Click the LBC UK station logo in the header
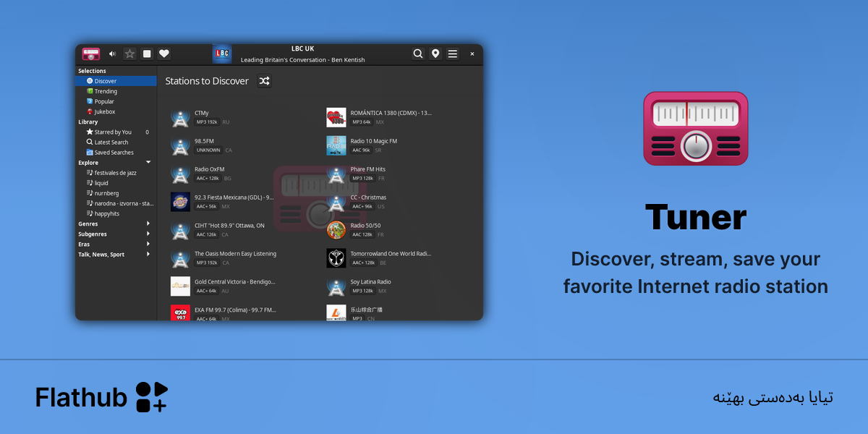 [222, 54]
